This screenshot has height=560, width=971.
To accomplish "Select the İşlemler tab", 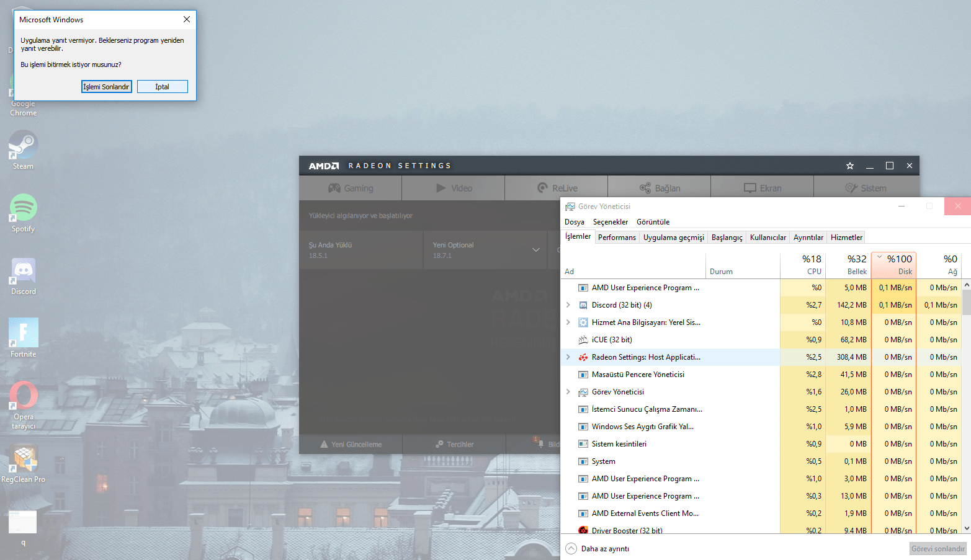I will pyautogui.click(x=578, y=236).
